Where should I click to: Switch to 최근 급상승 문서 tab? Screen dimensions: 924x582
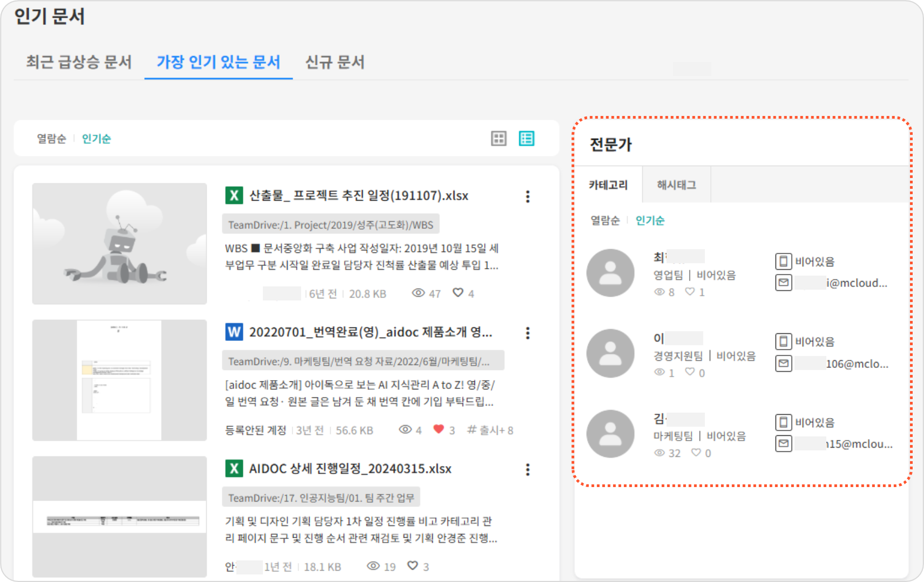coord(79,62)
